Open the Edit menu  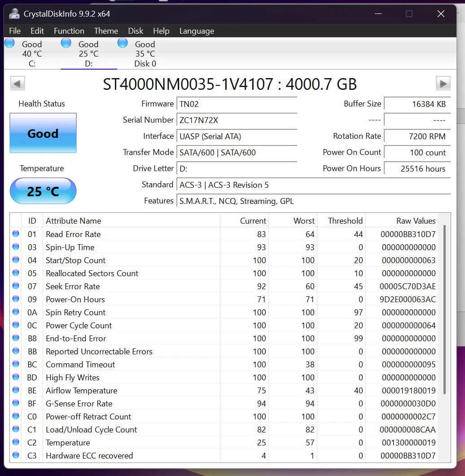37,31
